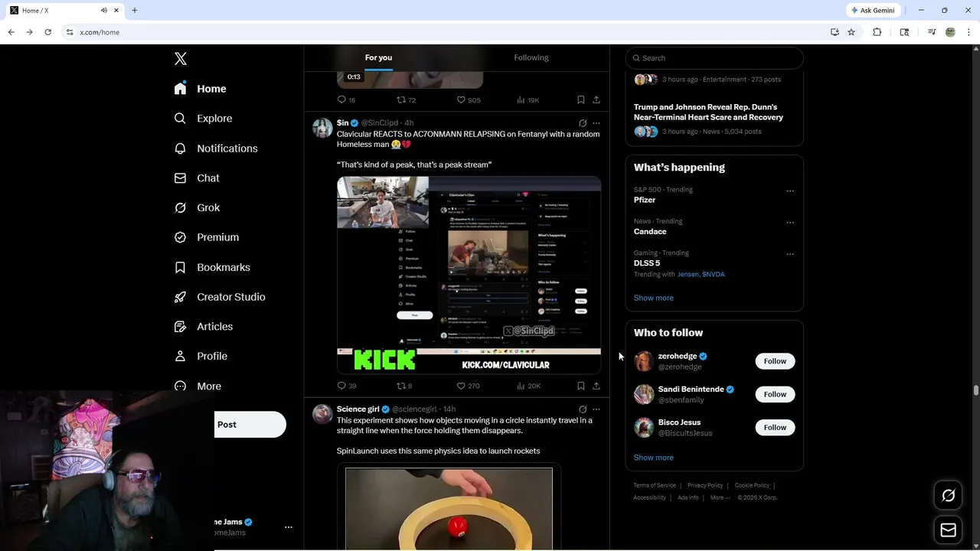Follow Sandi Benintende
980x551 pixels.
(775, 394)
